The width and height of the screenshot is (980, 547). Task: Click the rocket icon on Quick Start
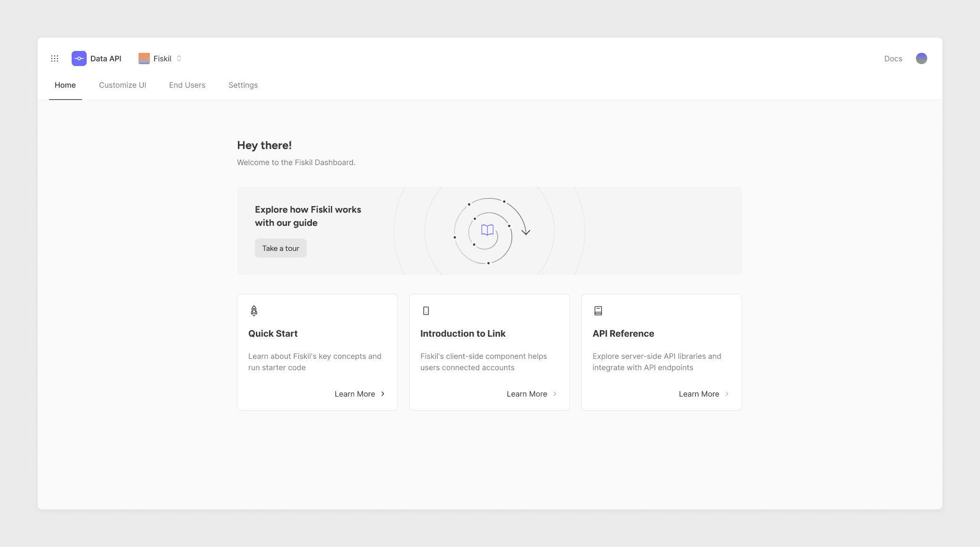[x=254, y=311]
